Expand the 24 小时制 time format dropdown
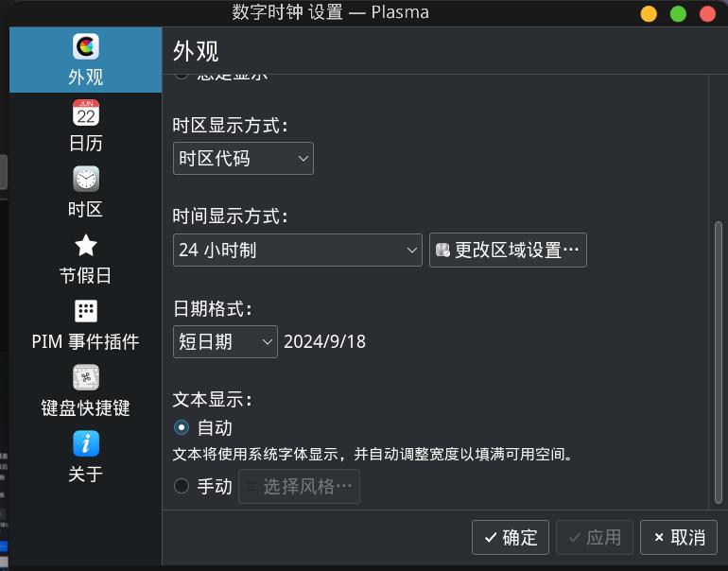728x571 pixels. point(298,251)
